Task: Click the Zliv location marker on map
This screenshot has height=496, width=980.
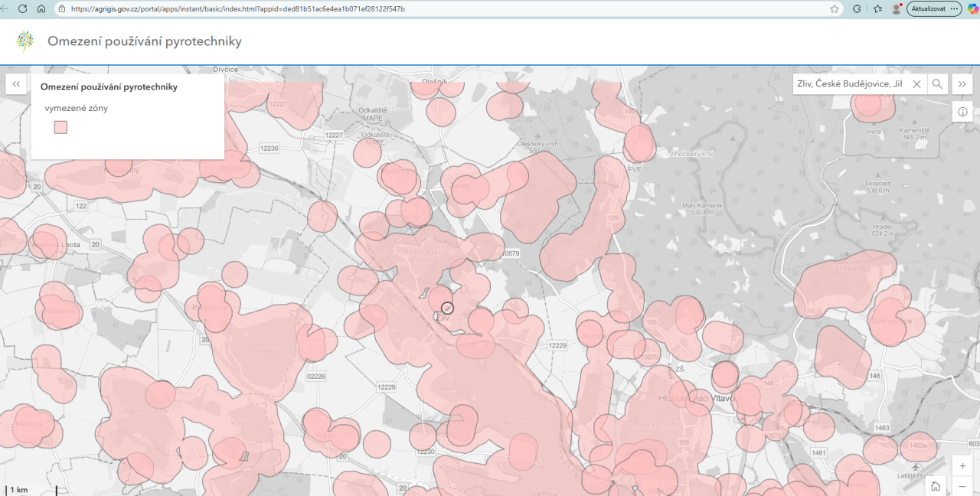Action: click(x=448, y=308)
